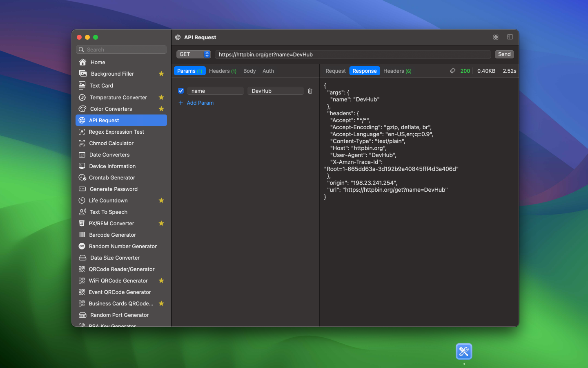The height and width of the screenshot is (368, 588).
Task: Uncheck the name parameter checkbox
Action: [180, 91]
